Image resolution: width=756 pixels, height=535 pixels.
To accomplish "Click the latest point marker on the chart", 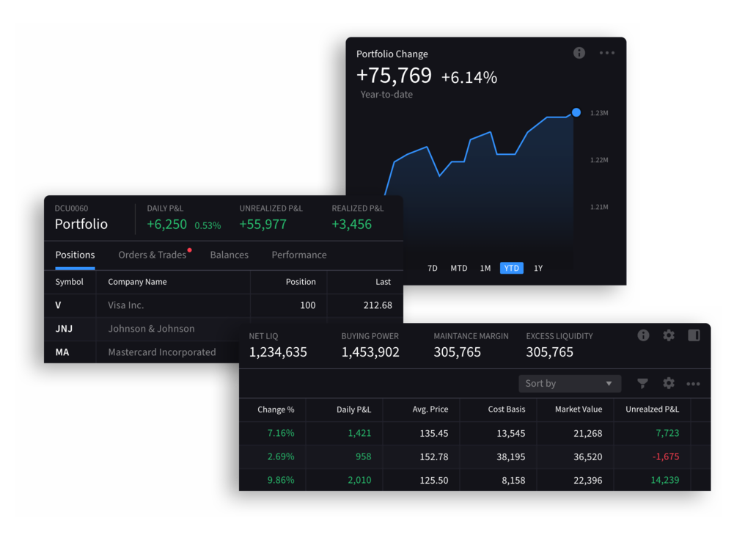I will tap(576, 112).
